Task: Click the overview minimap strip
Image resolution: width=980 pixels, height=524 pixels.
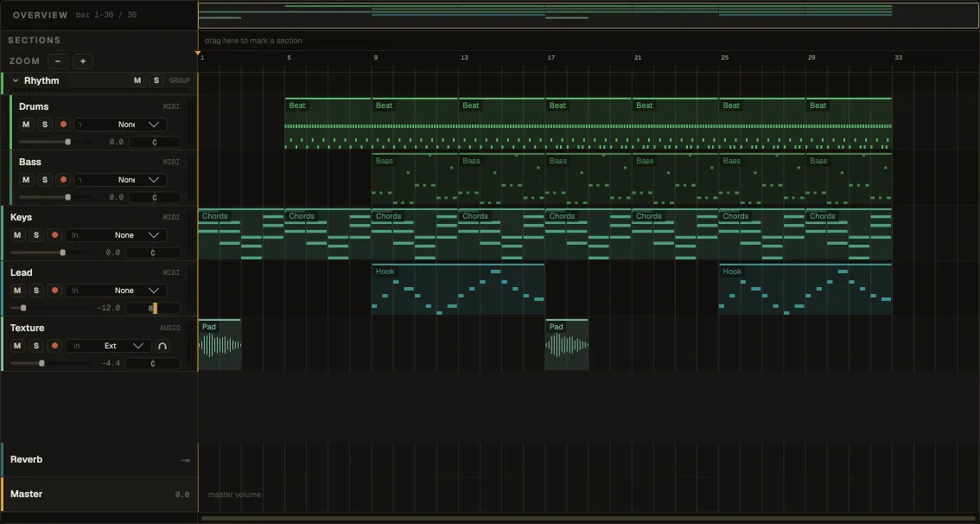Action: 589,15
